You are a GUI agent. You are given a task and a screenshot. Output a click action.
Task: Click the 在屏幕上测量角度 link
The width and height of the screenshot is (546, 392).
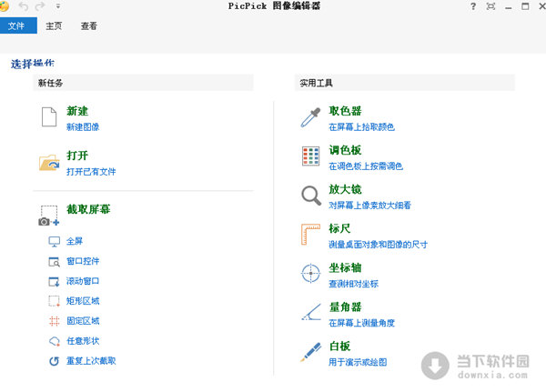pos(362,323)
